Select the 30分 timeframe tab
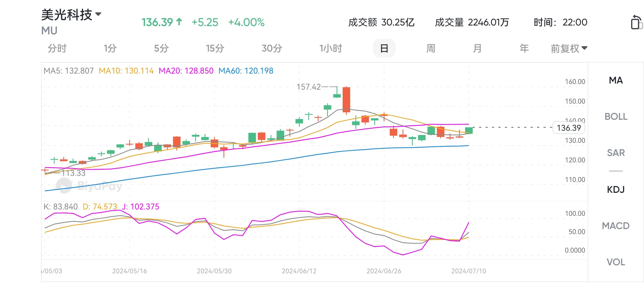The height and width of the screenshot is (290, 644). pyautogui.click(x=272, y=49)
